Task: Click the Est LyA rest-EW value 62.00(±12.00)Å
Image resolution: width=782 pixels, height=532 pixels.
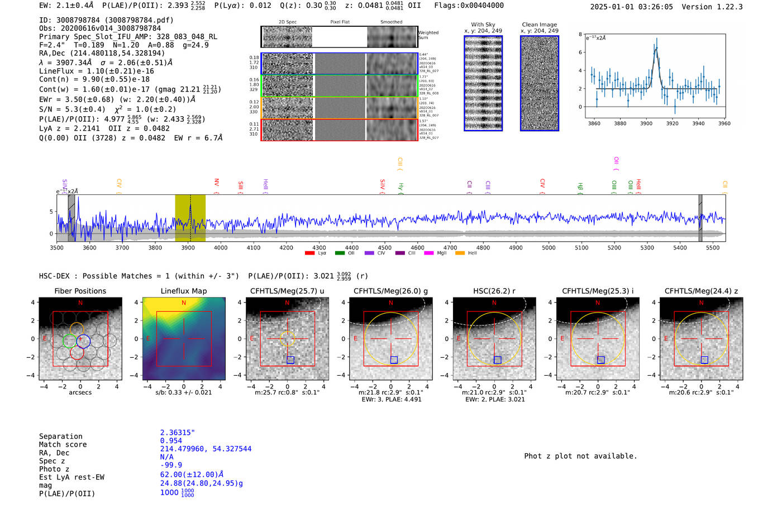Action: [192, 475]
